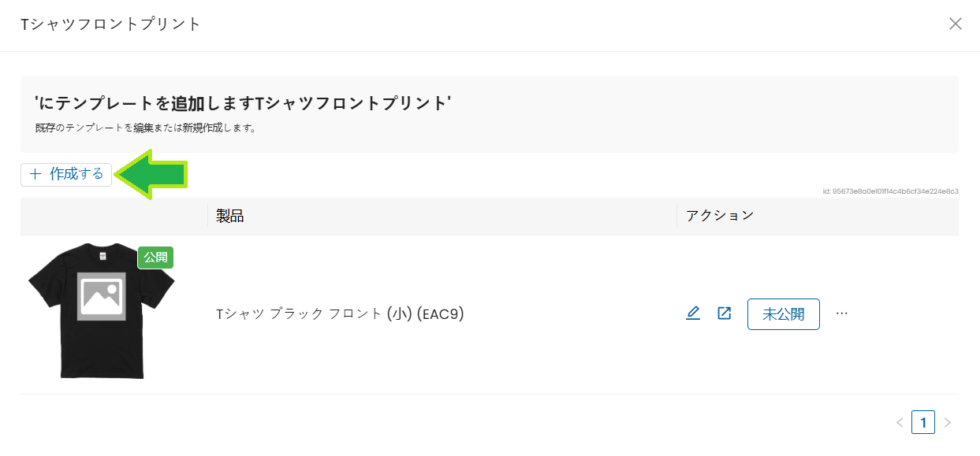Click the pencil edit icon for the T-shirt template
980x456 pixels.
coord(693,313)
